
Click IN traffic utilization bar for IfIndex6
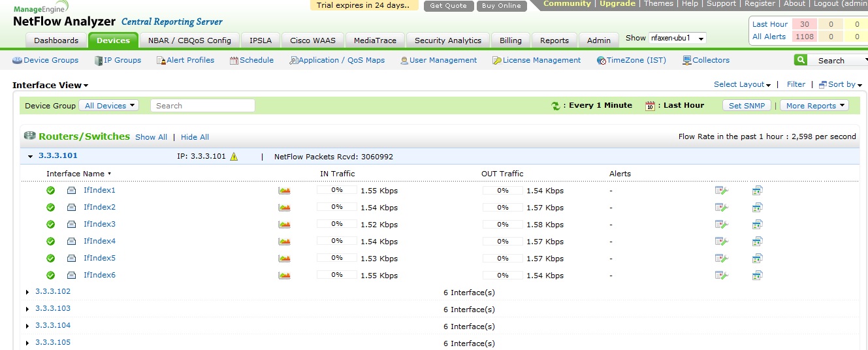337,275
